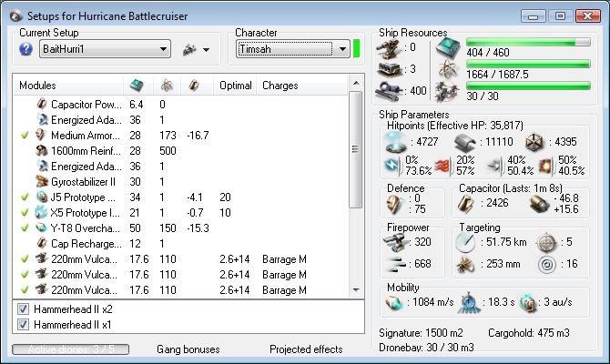Click the Charges column header
This screenshot has height=364, width=610.
[301, 86]
